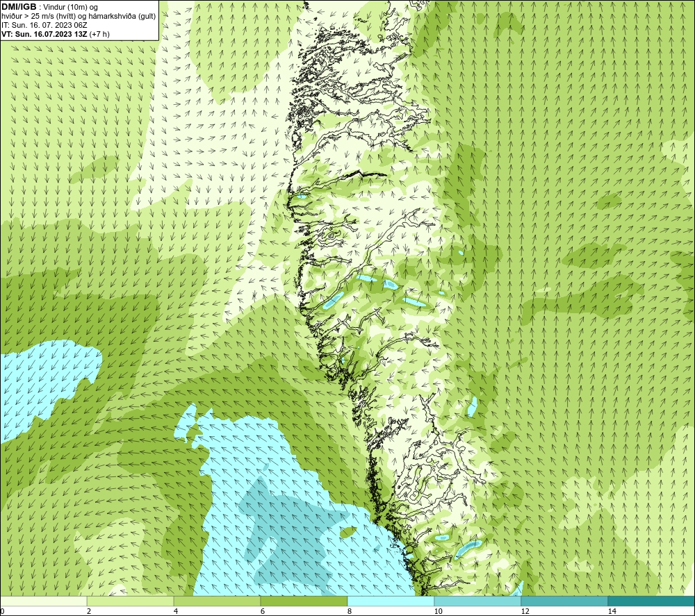Screen dimensions: 695x616
Task: Click the 2–4 m/s light green legend segment
Action: tap(131, 601)
